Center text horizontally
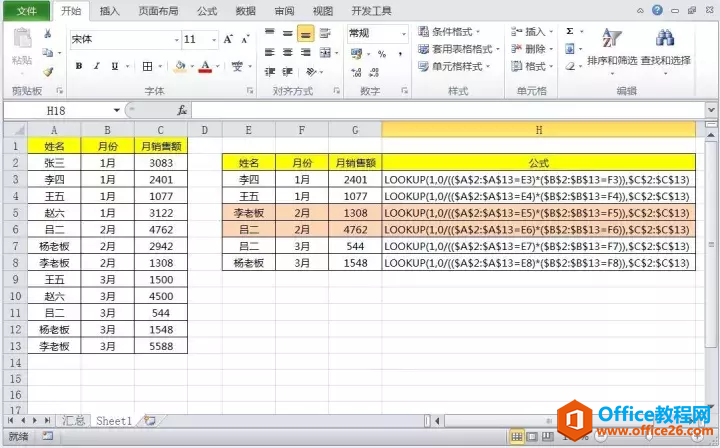 (287, 52)
